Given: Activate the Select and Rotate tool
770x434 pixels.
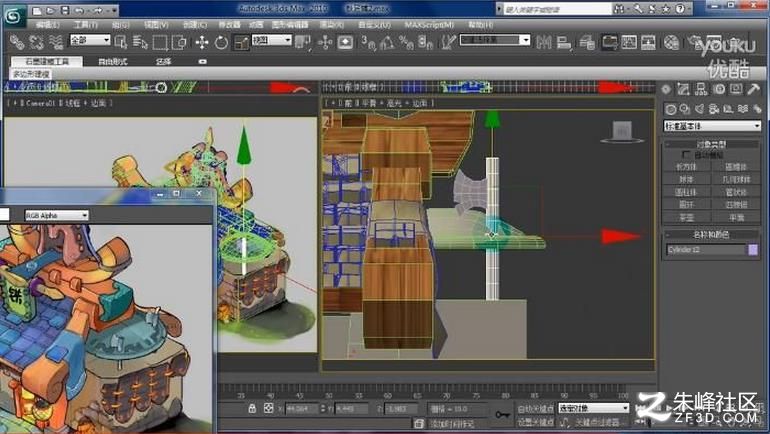Looking at the screenshot, I should coord(221,43).
